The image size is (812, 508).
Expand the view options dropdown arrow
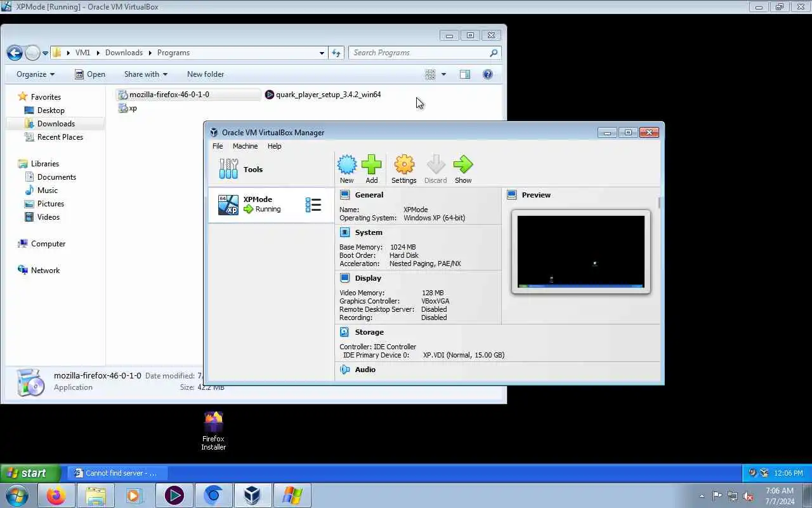pos(443,74)
